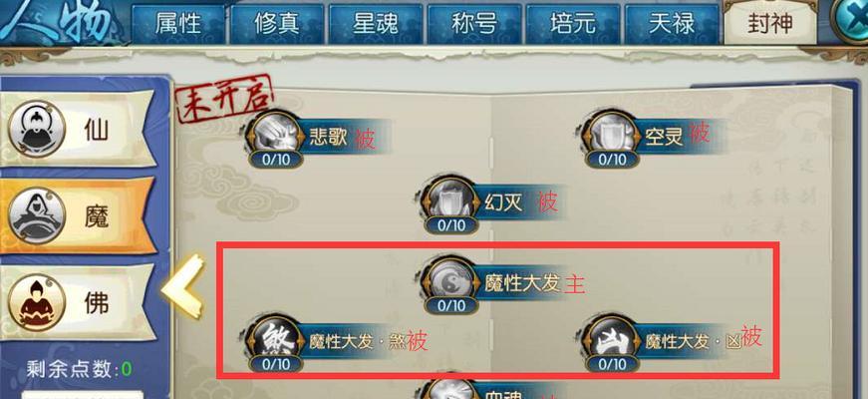868x399 pixels.
Task: Click the 0/10 counter under 幻灭
Action: coord(451,225)
